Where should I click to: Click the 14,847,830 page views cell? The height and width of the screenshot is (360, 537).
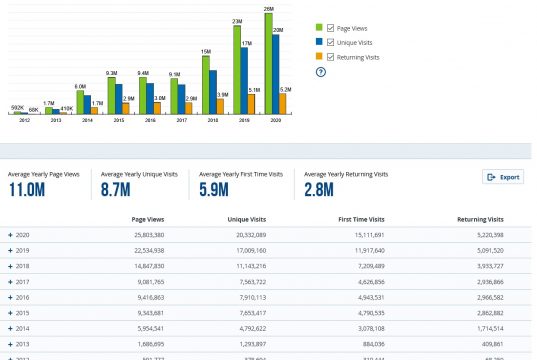[149, 266]
